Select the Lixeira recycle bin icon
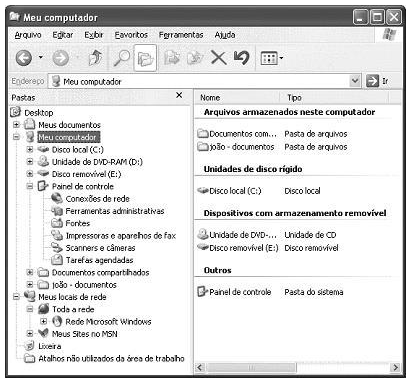The image size is (411, 383). [x=30, y=346]
